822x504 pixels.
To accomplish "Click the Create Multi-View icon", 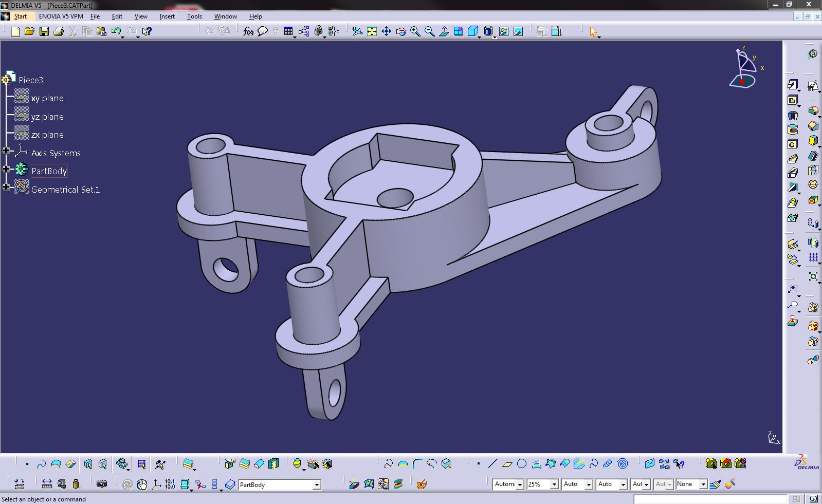I will coord(459,32).
